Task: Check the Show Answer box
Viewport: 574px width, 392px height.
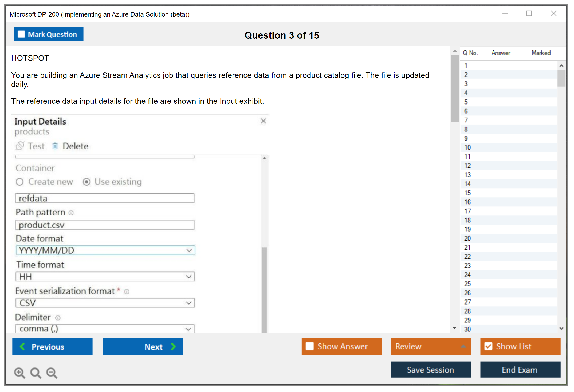Action: point(310,346)
